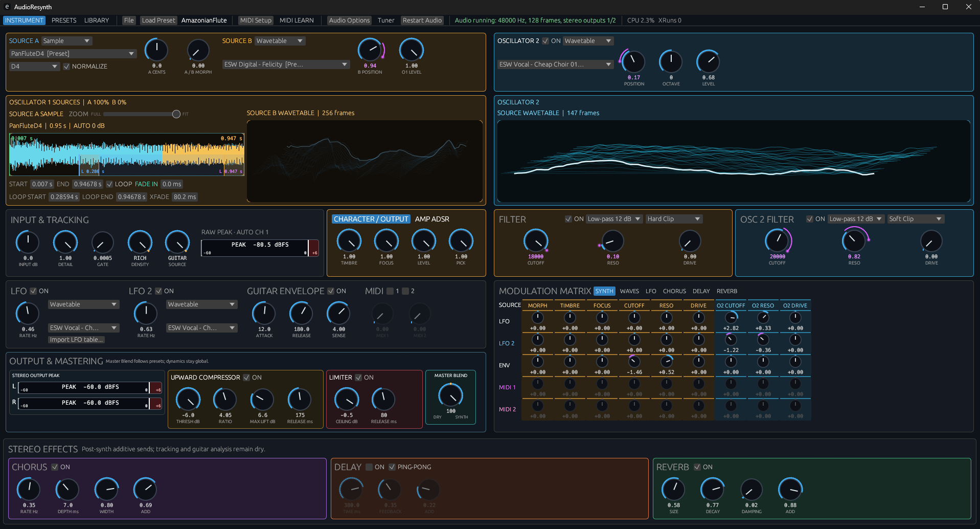
Task: Disable Oscillator 2 ON checkbox
Action: 545,41
